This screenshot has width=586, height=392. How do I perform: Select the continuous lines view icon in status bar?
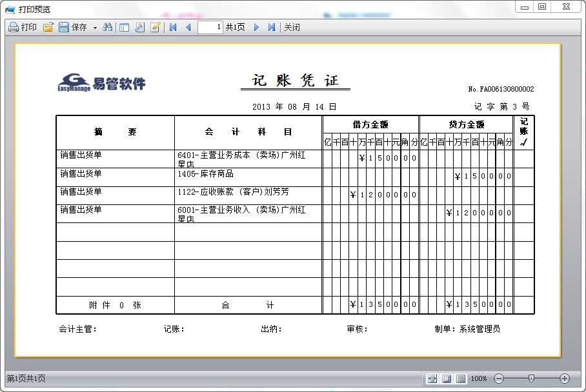click(x=461, y=379)
